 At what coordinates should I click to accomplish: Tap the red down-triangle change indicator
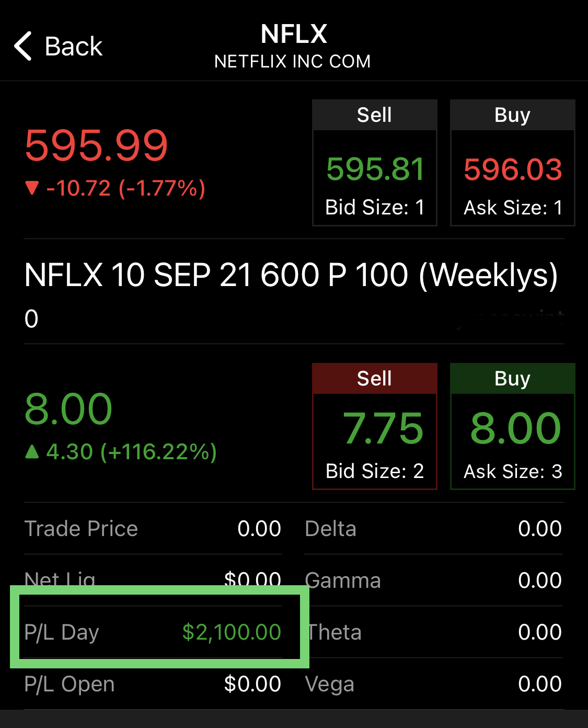(32, 188)
